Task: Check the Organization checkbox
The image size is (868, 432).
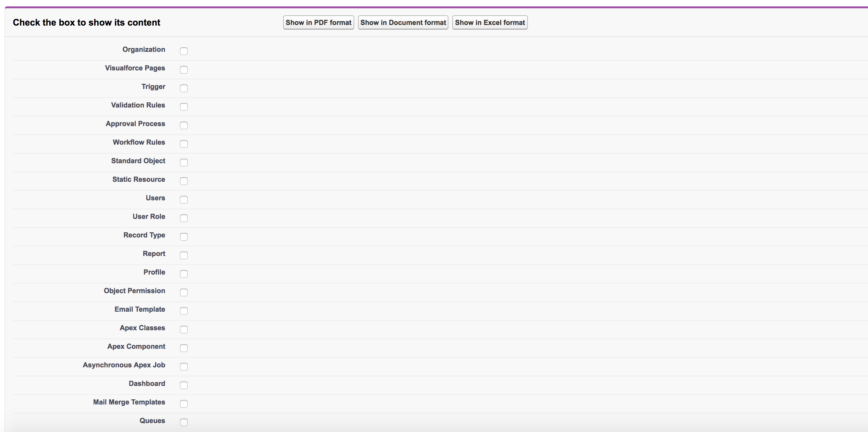Action: [x=184, y=51]
